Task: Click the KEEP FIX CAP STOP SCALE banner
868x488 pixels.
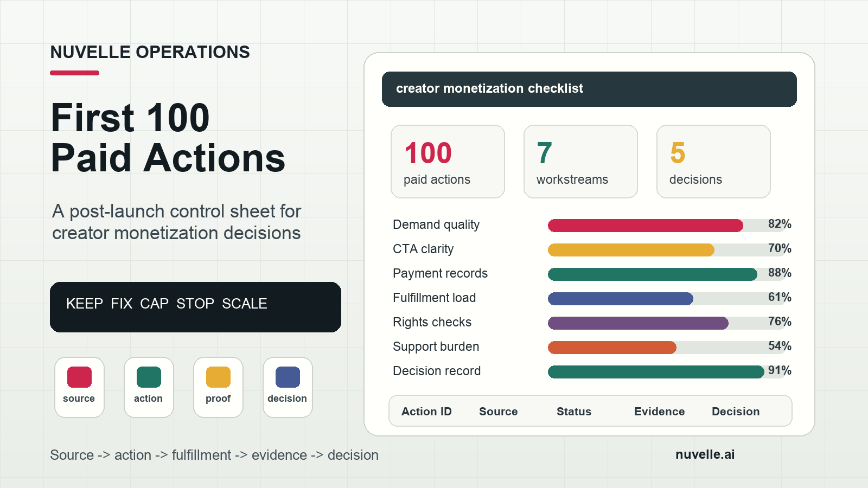Action: (x=195, y=307)
